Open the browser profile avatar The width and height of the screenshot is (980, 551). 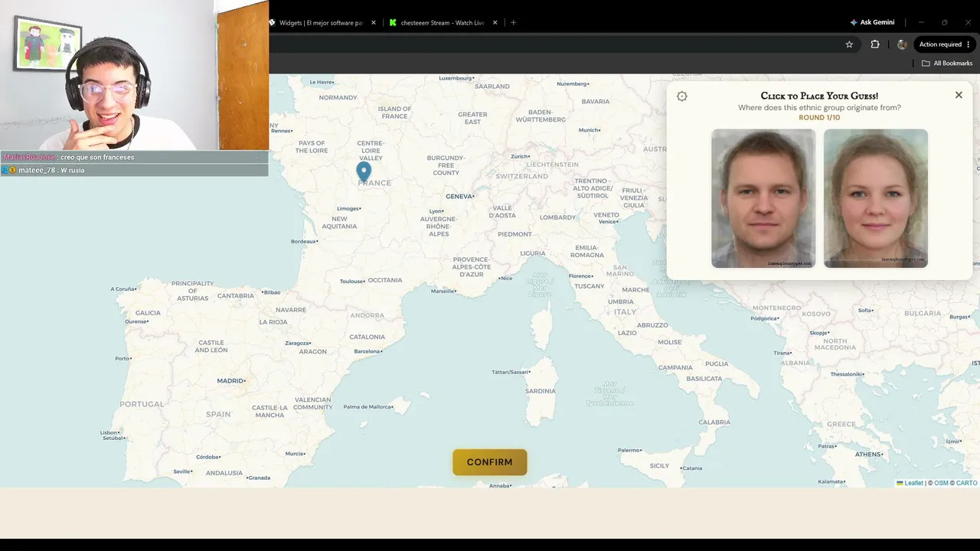pyautogui.click(x=902, y=44)
